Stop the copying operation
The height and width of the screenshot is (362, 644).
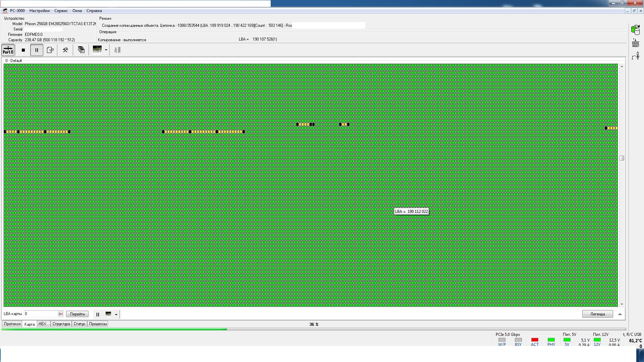(23, 50)
